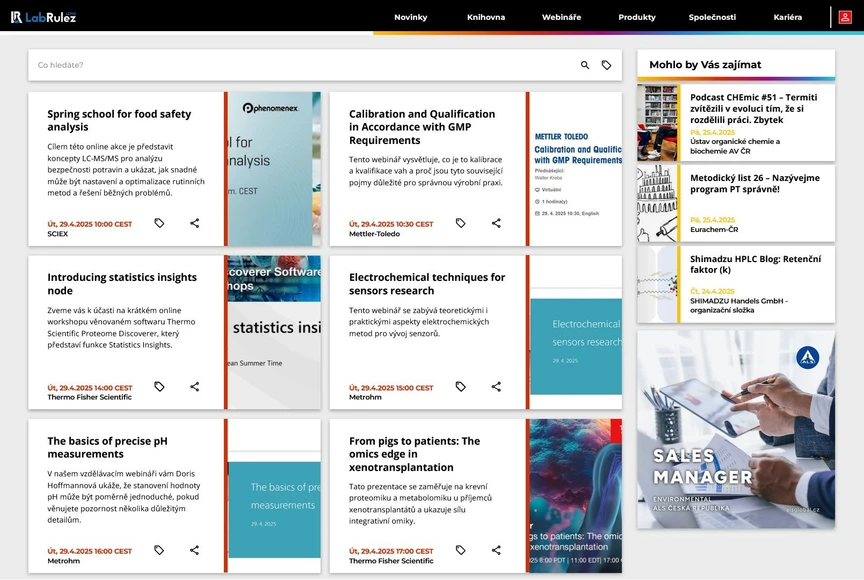Open the Knihovna menu
The image size is (864, 580).
point(486,16)
